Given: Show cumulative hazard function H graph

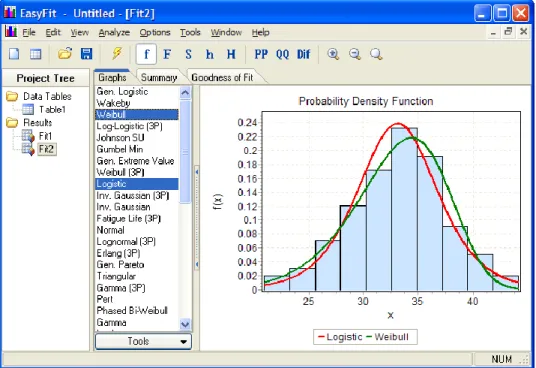Looking at the screenshot, I should pos(231,54).
